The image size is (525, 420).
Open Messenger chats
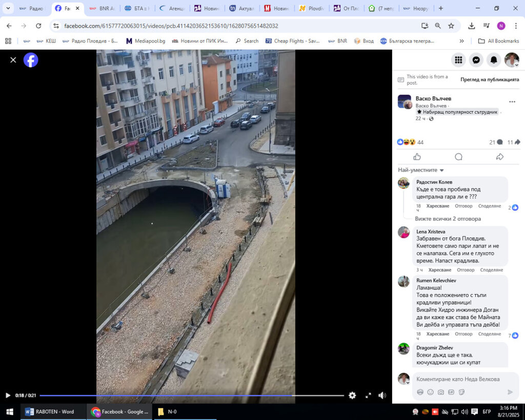tap(476, 60)
